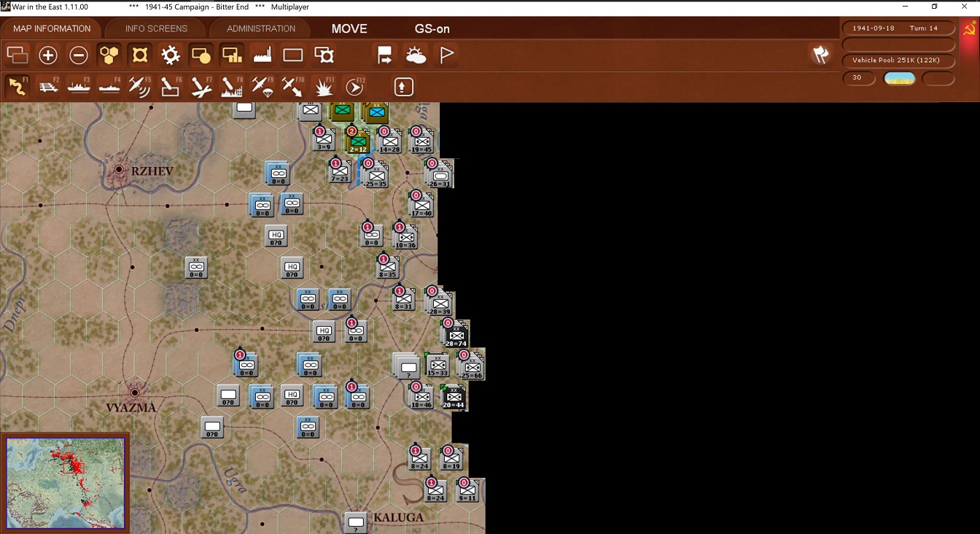Toggle the rectangle-with-gear overlay icon
The width and height of the screenshot is (980, 534).
[x=324, y=55]
